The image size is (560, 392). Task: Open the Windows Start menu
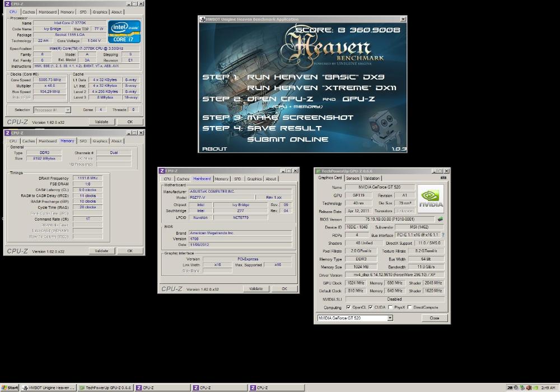click(x=10, y=388)
